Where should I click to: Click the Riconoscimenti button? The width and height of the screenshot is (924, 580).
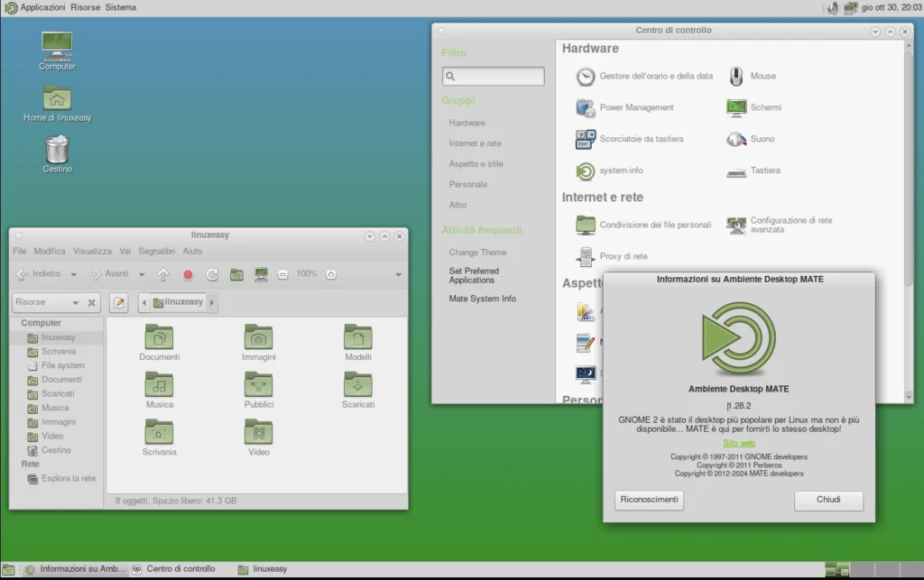[x=649, y=500]
